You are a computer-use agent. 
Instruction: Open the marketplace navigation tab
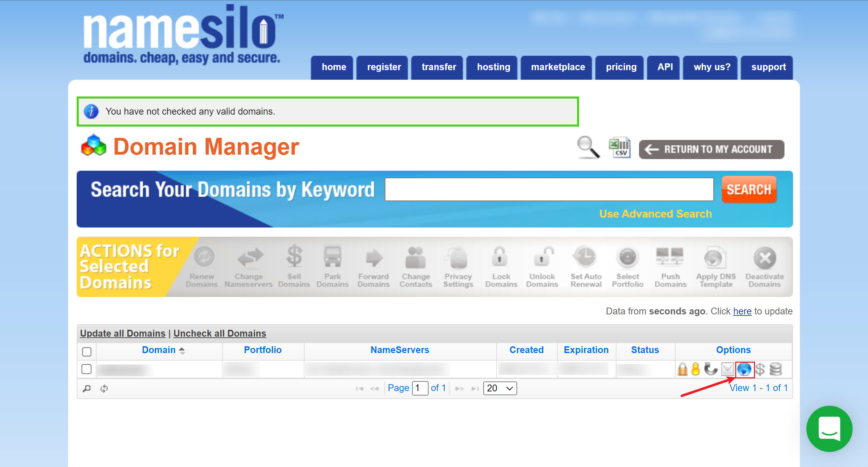pyautogui.click(x=558, y=67)
